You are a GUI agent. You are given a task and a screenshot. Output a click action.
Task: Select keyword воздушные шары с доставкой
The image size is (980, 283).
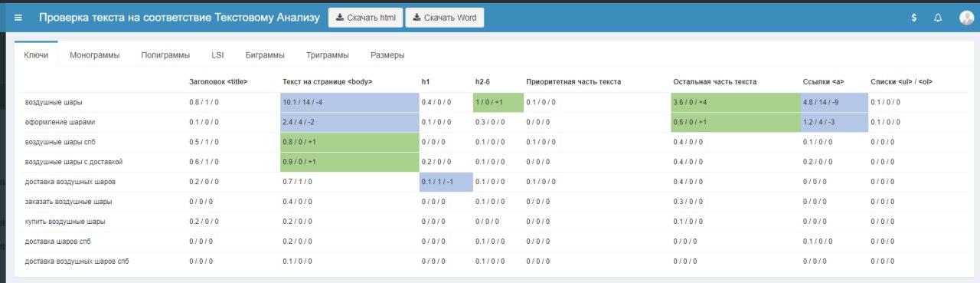[73, 162]
